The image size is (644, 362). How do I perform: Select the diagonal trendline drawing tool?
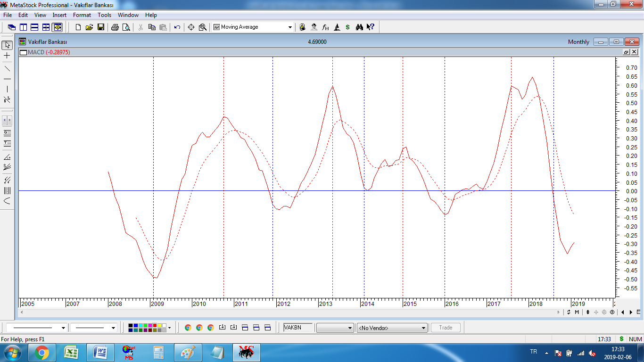7,68
